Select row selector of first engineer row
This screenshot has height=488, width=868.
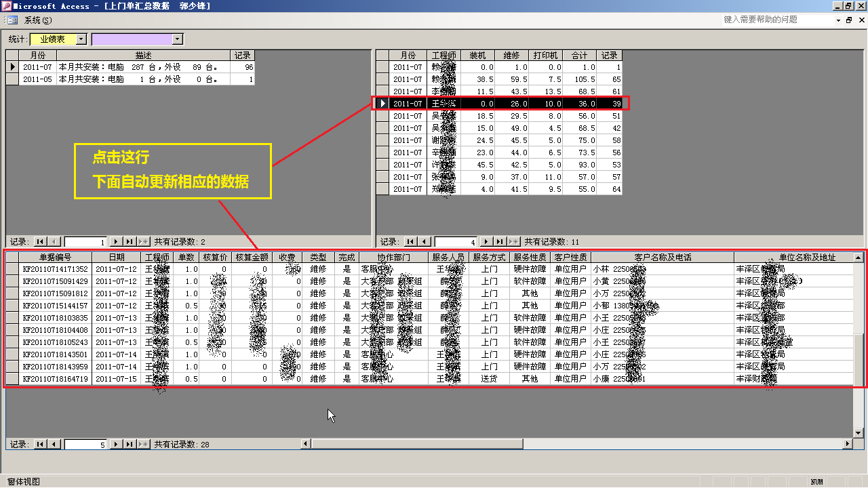tap(382, 67)
